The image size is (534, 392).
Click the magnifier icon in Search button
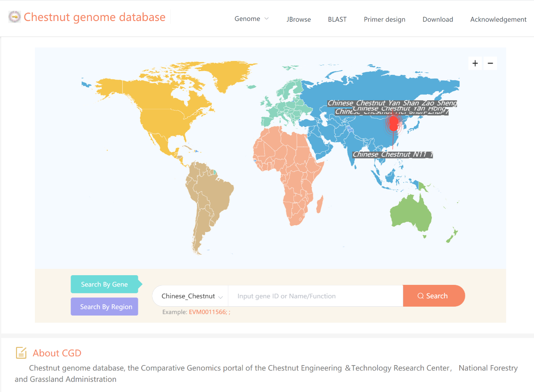(420, 296)
